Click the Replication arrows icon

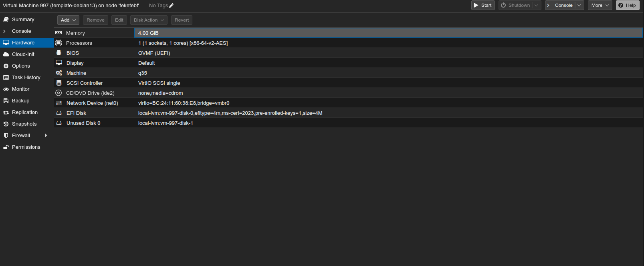pyautogui.click(x=6, y=112)
